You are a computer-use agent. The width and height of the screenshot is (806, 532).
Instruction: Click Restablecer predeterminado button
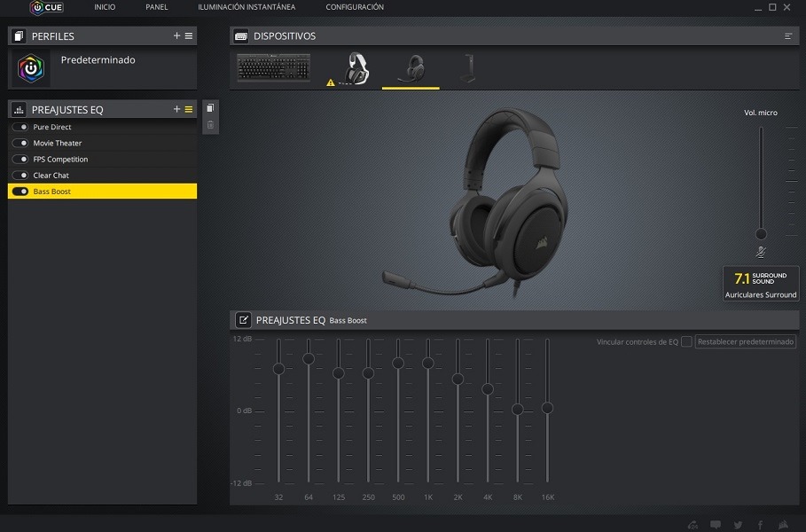(x=745, y=342)
